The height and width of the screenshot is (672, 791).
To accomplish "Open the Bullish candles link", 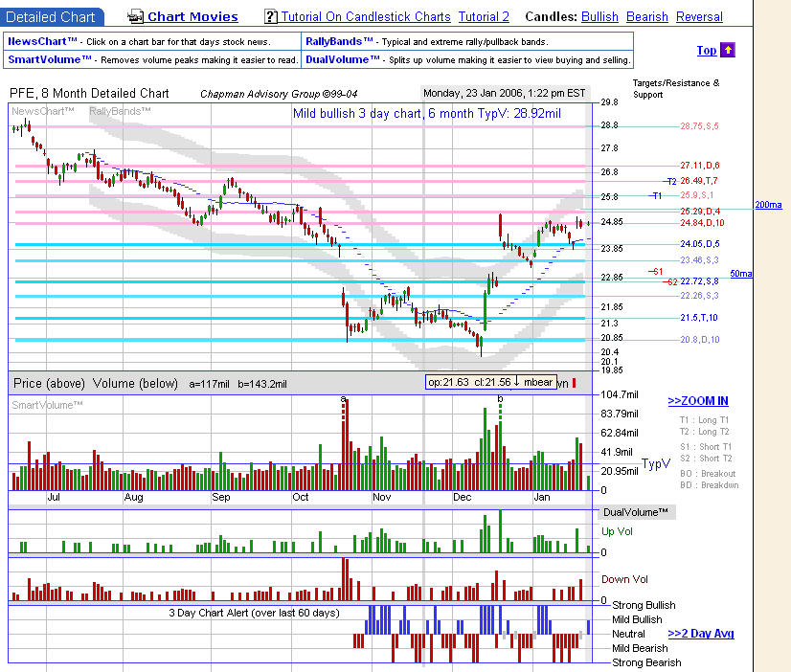I will point(599,16).
